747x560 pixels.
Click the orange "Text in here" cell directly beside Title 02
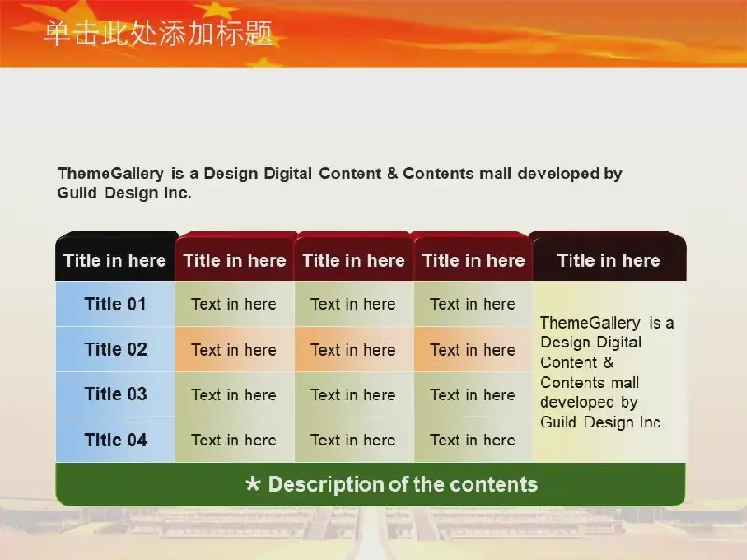(234, 349)
